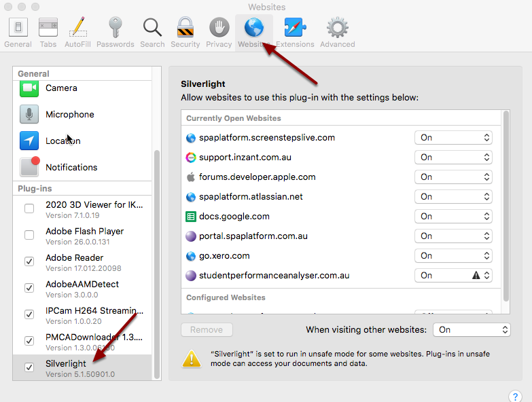
Task: Open dropdown for spaplatform.screenstepslive.com
Action: [453, 138]
